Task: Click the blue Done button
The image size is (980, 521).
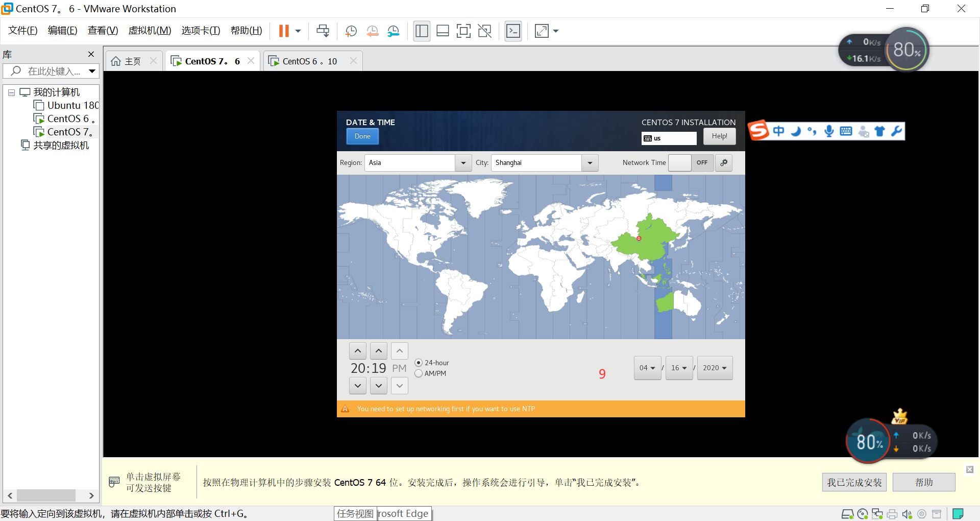Action: [x=362, y=136]
